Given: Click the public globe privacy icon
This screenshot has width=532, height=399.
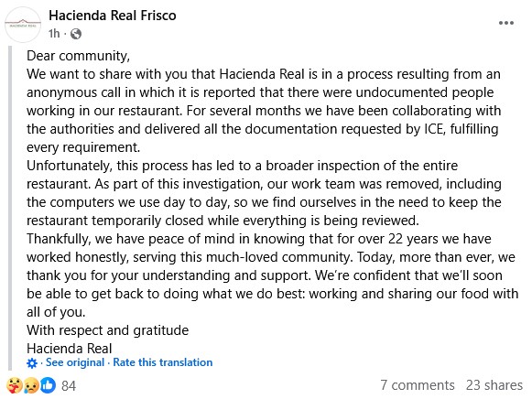Looking at the screenshot, I should point(76,34).
